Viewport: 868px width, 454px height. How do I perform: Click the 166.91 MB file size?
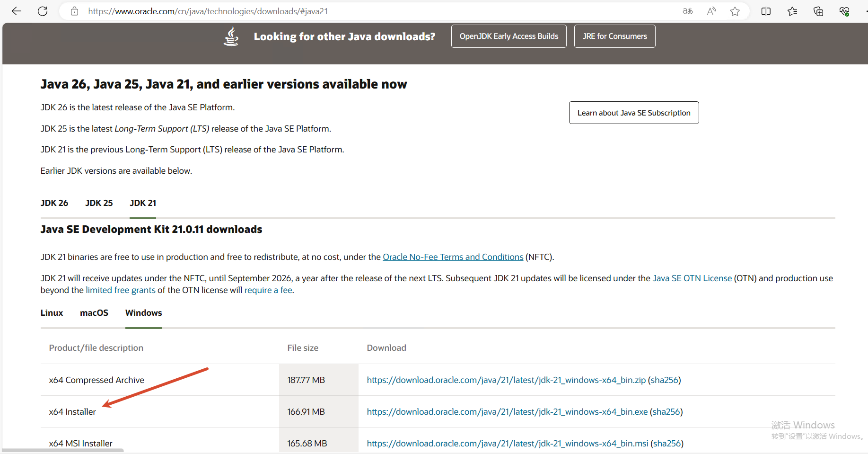(x=306, y=412)
